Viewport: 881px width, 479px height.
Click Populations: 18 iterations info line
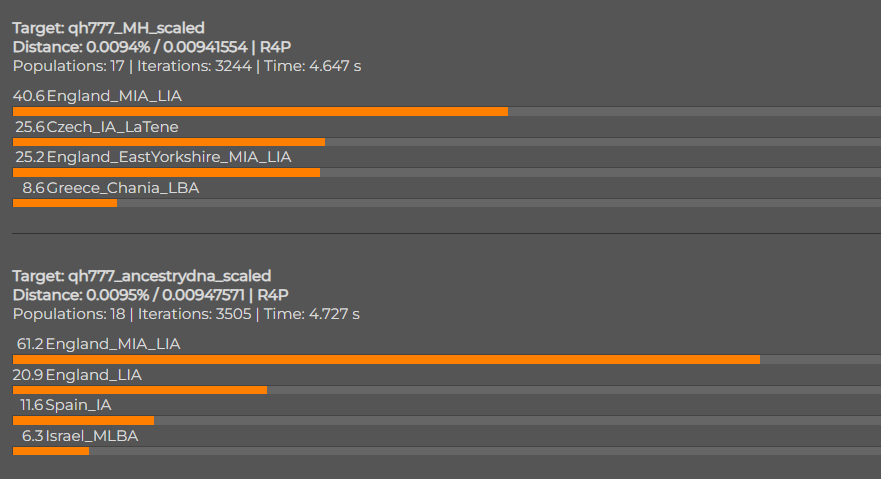pos(186,314)
